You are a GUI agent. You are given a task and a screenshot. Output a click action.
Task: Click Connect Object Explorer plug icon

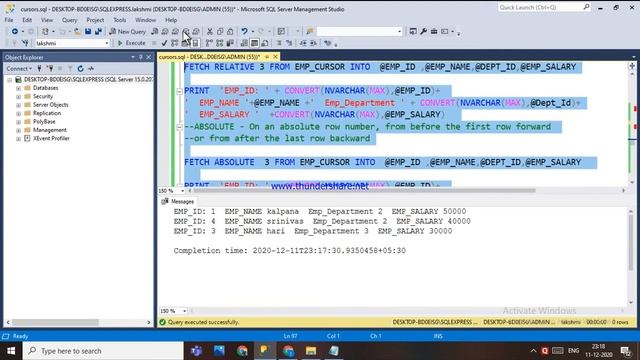pyautogui.click(x=39, y=69)
